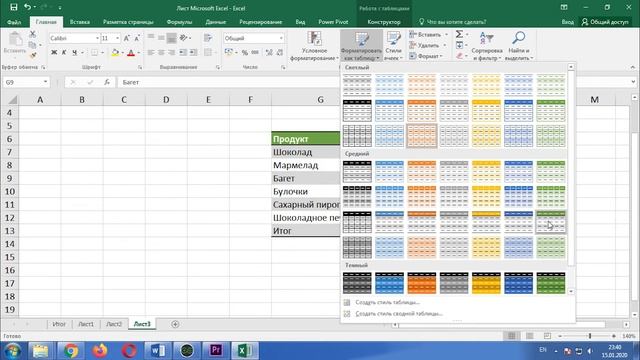Add a new sheet with plus icon

coord(175,324)
